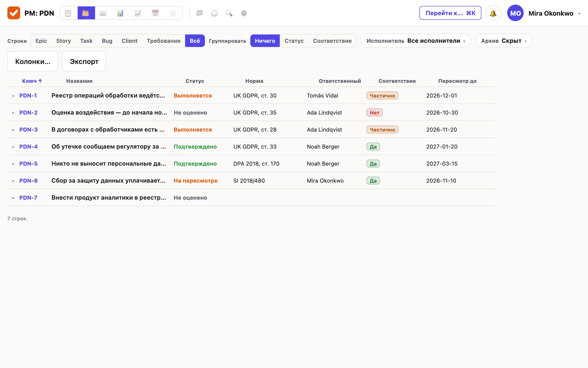
Task: Open the Архив Скрыт dropdown
Action: pos(504,41)
